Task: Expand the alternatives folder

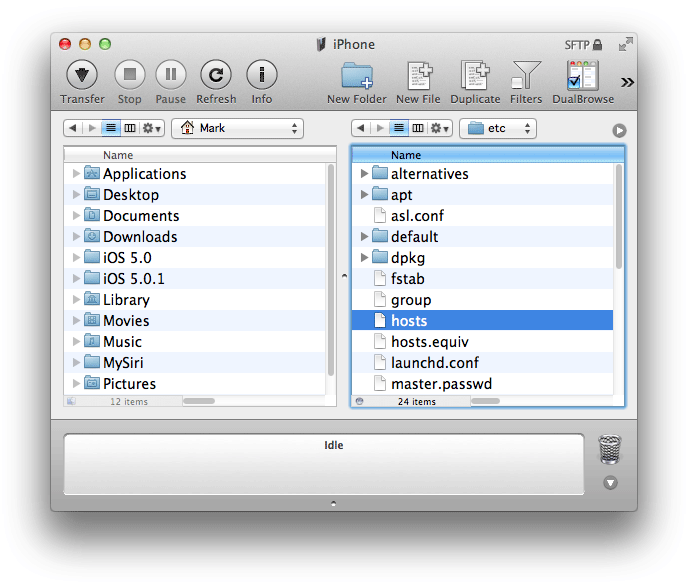Action: [x=364, y=174]
